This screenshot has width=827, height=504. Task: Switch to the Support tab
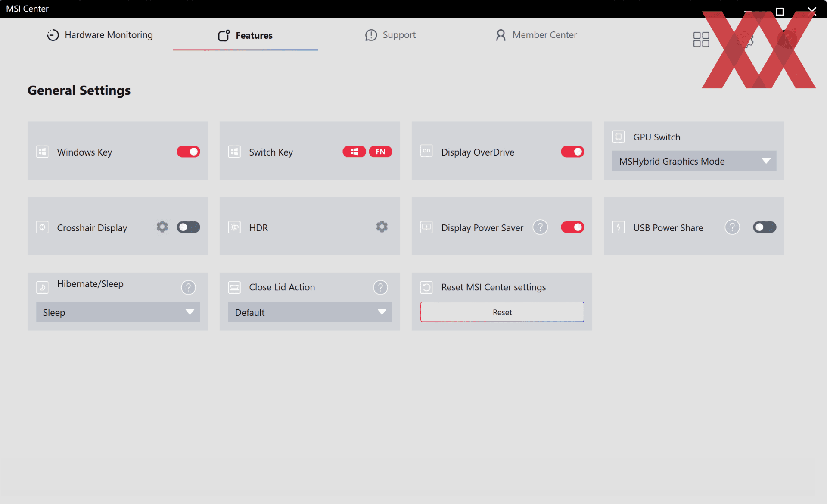coord(390,35)
